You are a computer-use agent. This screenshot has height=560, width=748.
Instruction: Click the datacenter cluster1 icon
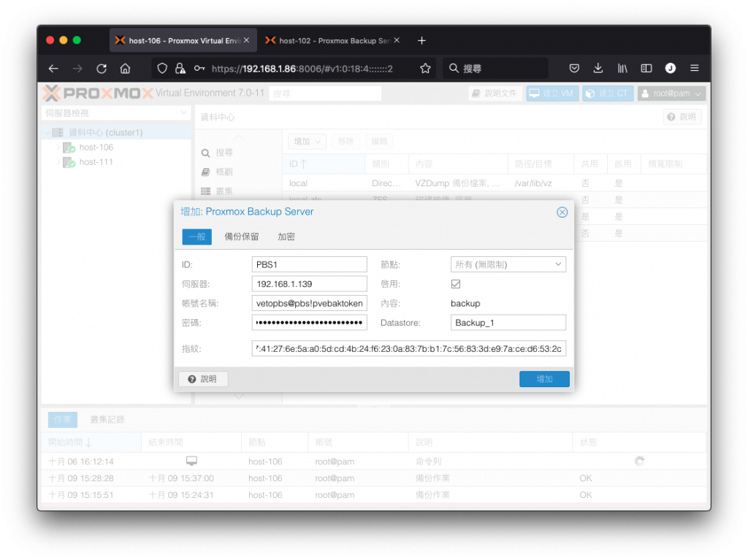[57, 133]
